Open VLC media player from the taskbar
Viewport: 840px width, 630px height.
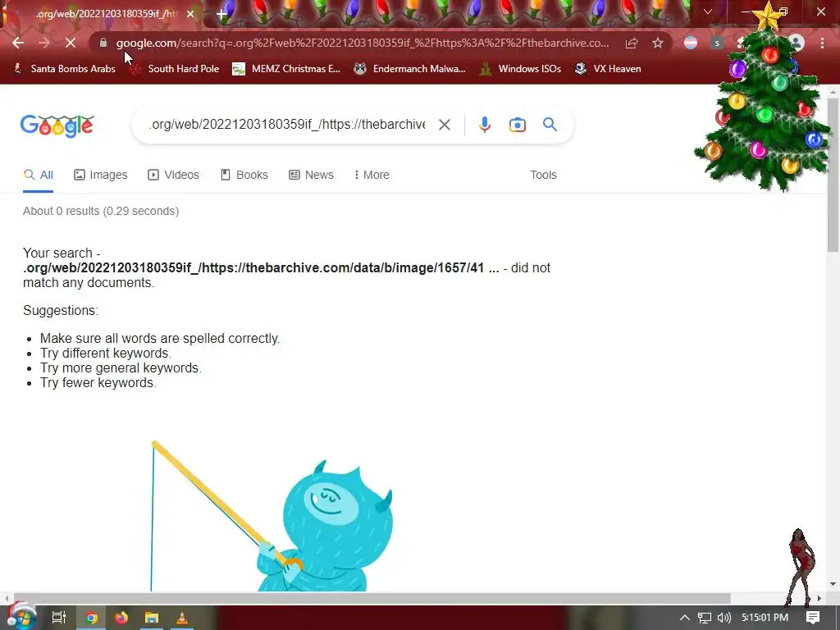(182, 618)
